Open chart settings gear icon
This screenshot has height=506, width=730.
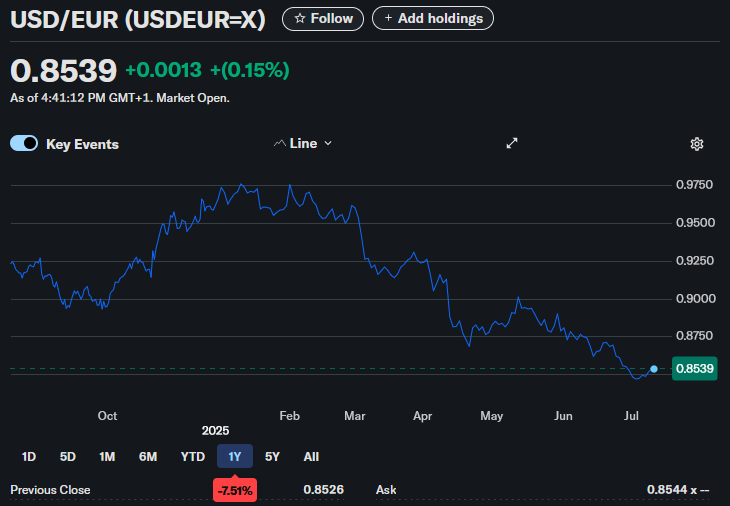tap(696, 144)
